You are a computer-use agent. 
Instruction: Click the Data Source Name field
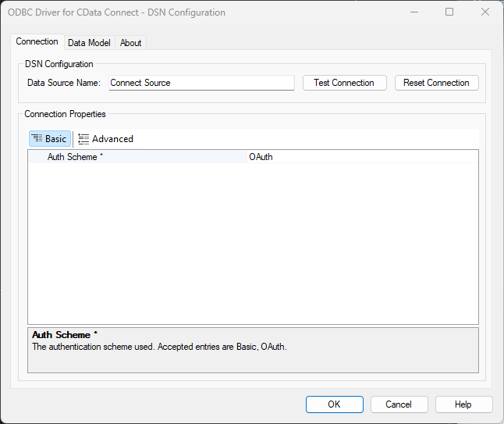(201, 83)
